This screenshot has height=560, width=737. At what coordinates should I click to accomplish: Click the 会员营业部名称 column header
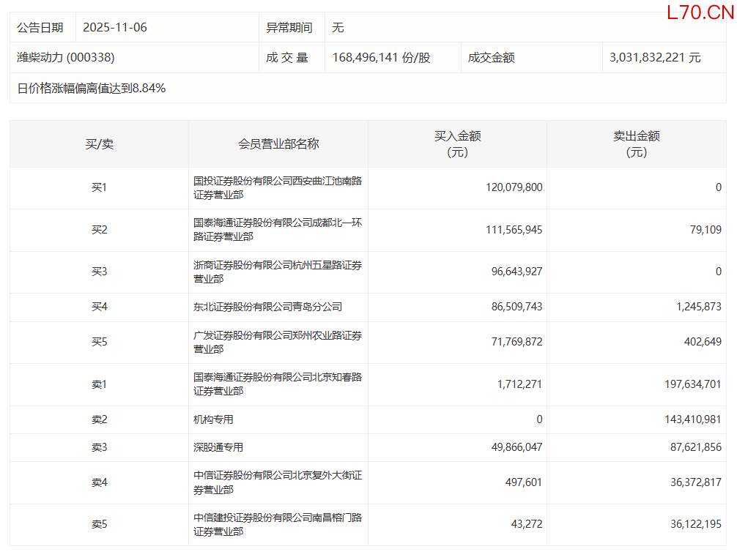tap(278, 144)
